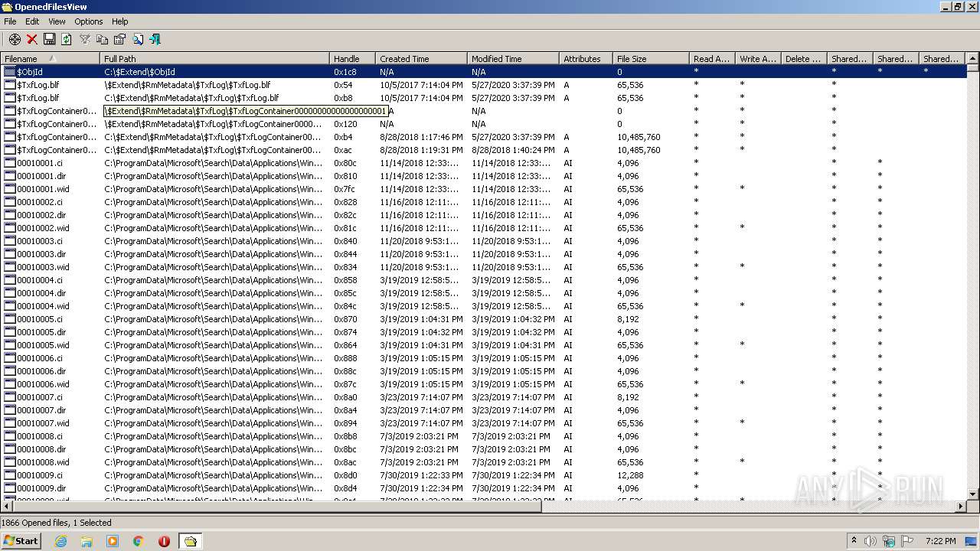Click the Copy selected items toolbar icon
Viewport: 980px width, 551px height.
pyautogui.click(x=102, y=39)
